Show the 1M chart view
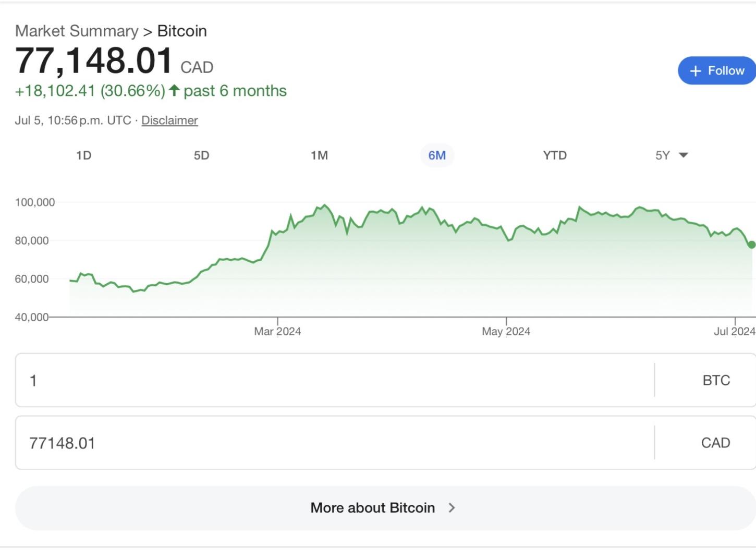This screenshot has height=559, width=756. [x=319, y=155]
